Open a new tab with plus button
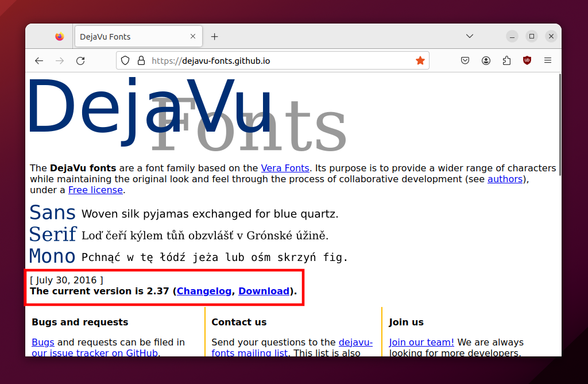The height and width of the screenshot is (384, 588). (x=215, y=37)
